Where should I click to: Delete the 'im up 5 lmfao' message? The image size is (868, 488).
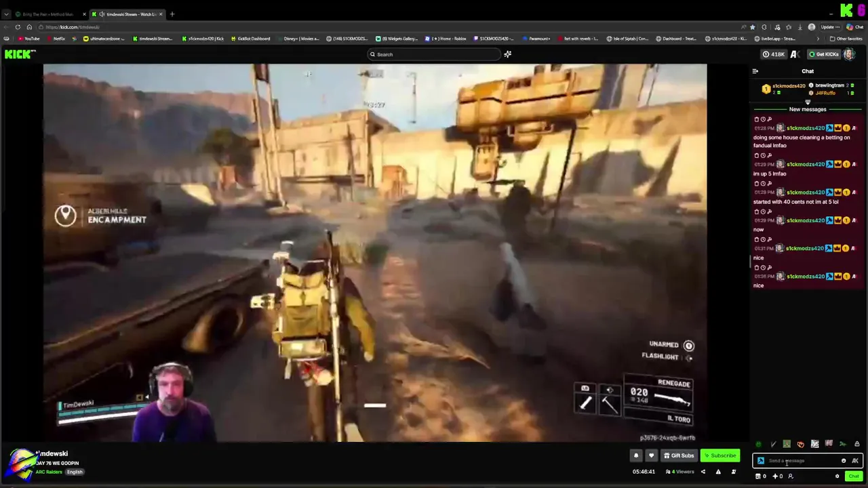point(757,155)
